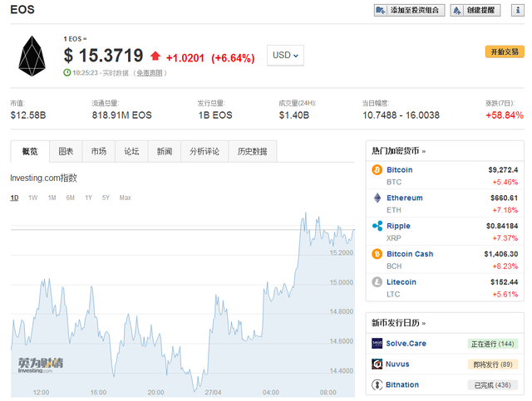Viewport: 532px width, 401px height.
Task: Click the circulating supply 818.91M EOS
Action: (x=122, y=115)
